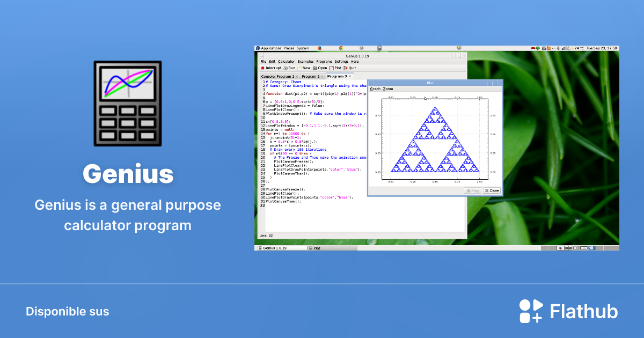Switch to the Console tab
Image resolution: width=644 pixels, height=338 pixels.
coord(268,76)
